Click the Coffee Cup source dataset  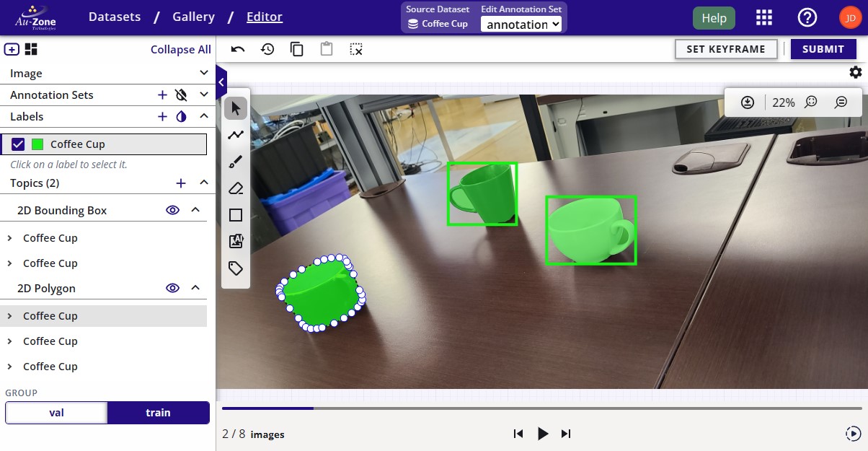[x=438, y=24]
